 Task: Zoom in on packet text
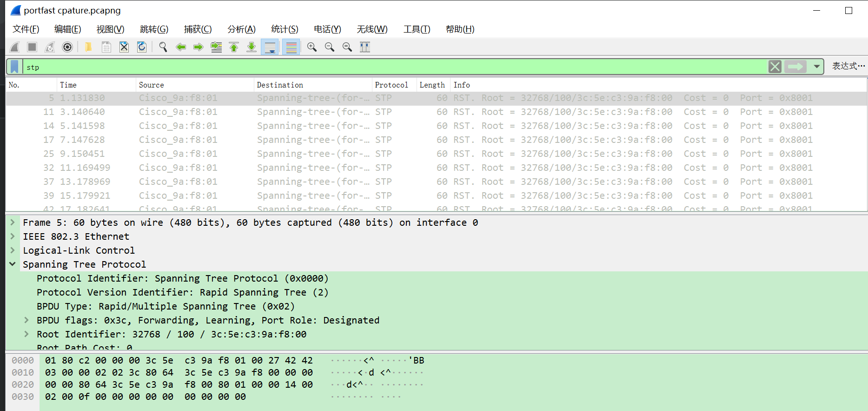(x=312, y=47)
